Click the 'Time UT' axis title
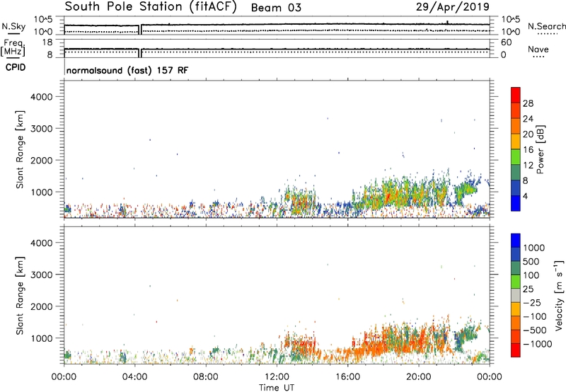The width and height of the screenshot is (566, 392). point(277,388)
